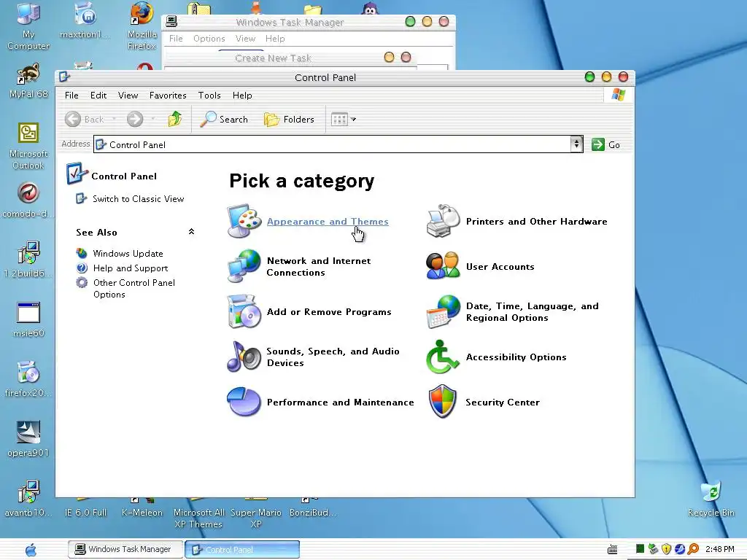Screen dimensions: 747x560
Task: Toggle the Folders toolbar button
Action: (x=289, y=119)
